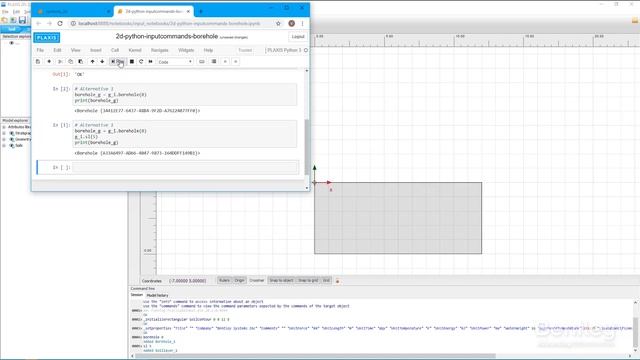Expand Stratigraphy node in Model explorer
640x360 pixels.
point(4,133)
